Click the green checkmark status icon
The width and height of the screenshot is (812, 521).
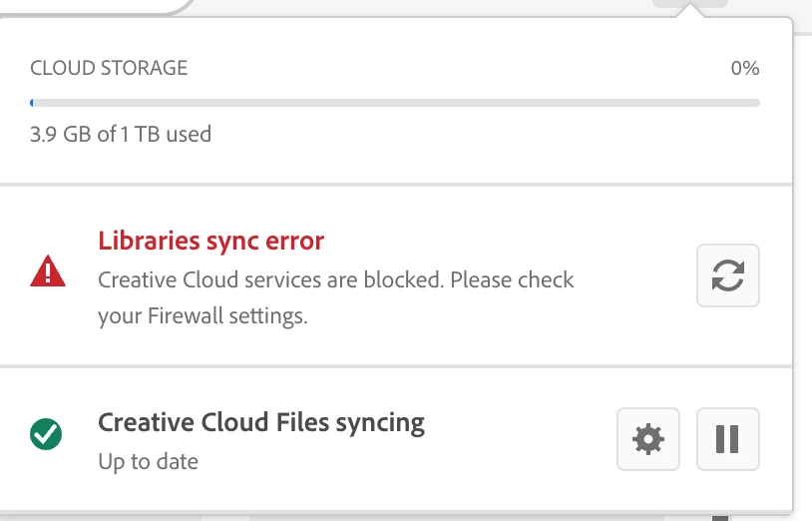(x=47, y=434)
